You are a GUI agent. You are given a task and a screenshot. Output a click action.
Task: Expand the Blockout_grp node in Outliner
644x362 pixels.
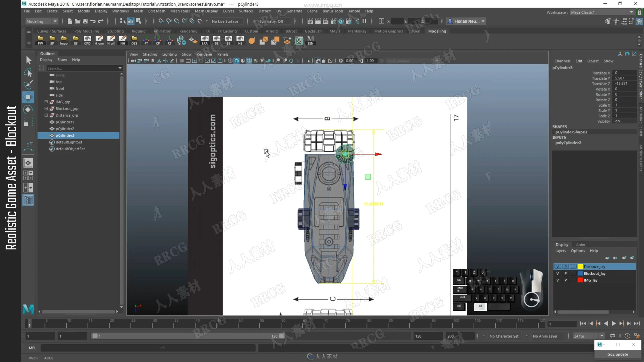click(x=46, y=108)
